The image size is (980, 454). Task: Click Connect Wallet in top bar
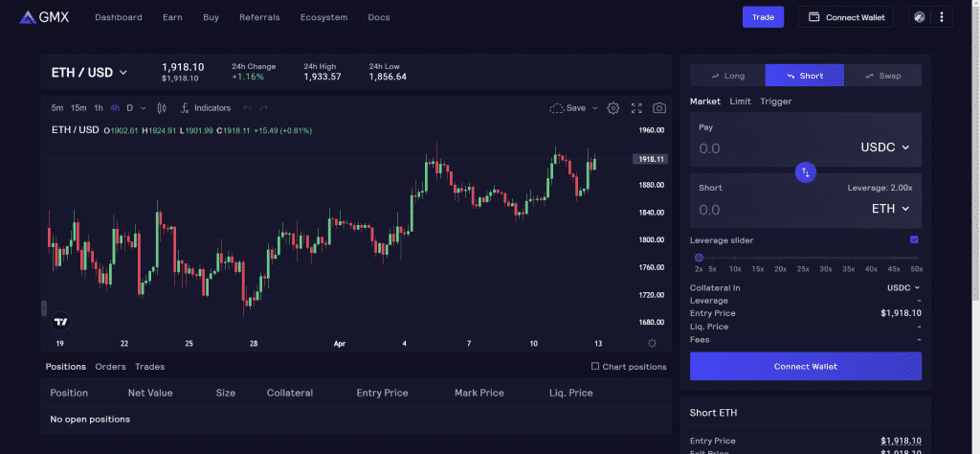846,17
